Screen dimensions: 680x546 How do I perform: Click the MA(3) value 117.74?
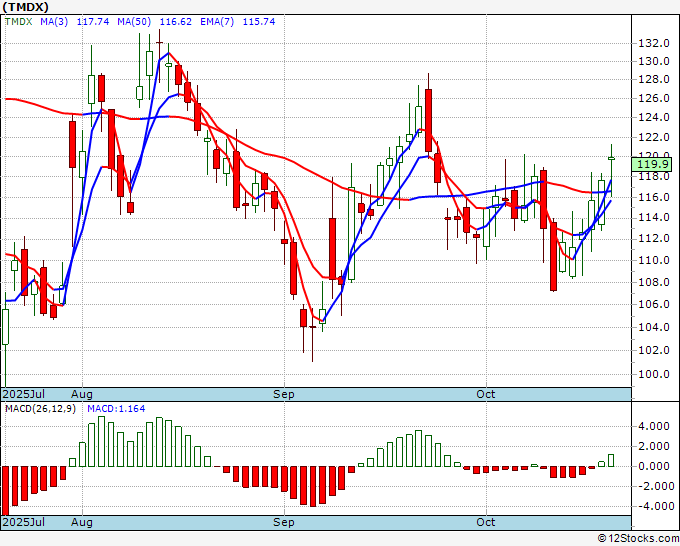(x=93, y=21)
